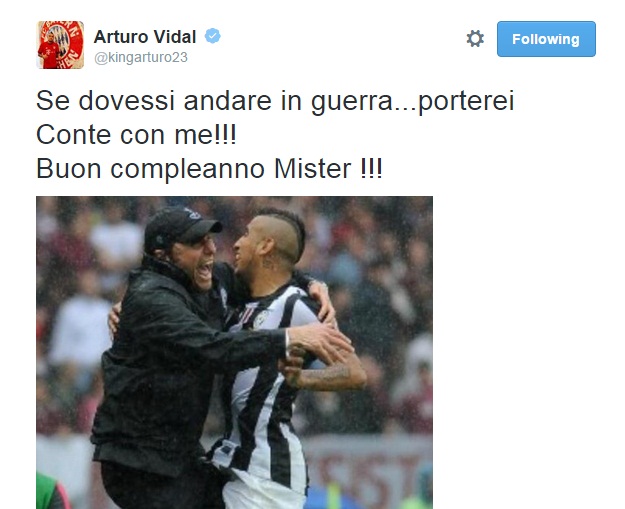Click the 'Buon compleanno Mister !!!' line
Viewport: 625px width, 509px height.
coord(209,169)
